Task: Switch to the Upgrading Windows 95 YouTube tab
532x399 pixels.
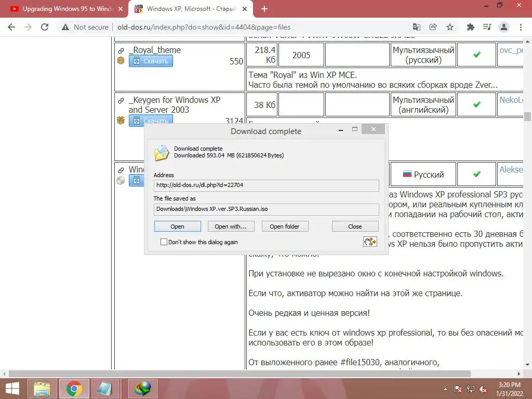Action: tap(64, 9)
